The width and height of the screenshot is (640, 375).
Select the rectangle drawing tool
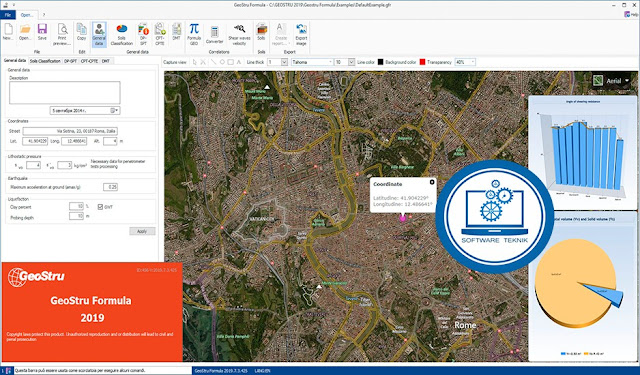tap(231, 62)
